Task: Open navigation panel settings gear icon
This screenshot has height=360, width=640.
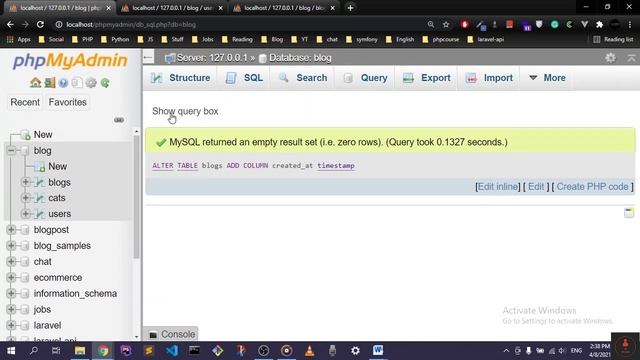Action: pyautogui.click(x=91, y=83)
